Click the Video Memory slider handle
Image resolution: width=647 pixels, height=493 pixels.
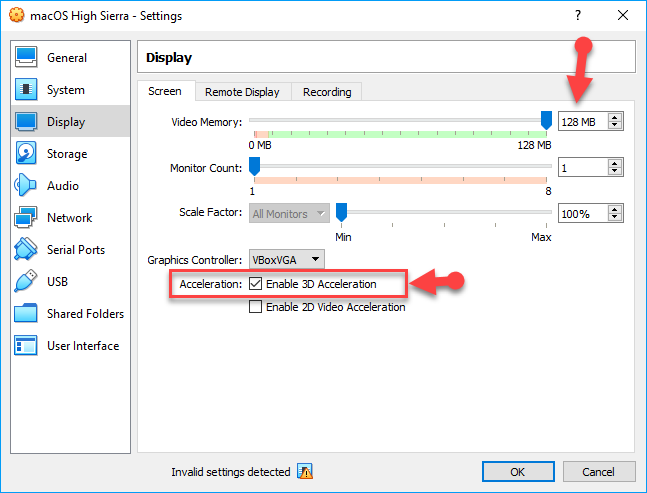tap(546, 120)
